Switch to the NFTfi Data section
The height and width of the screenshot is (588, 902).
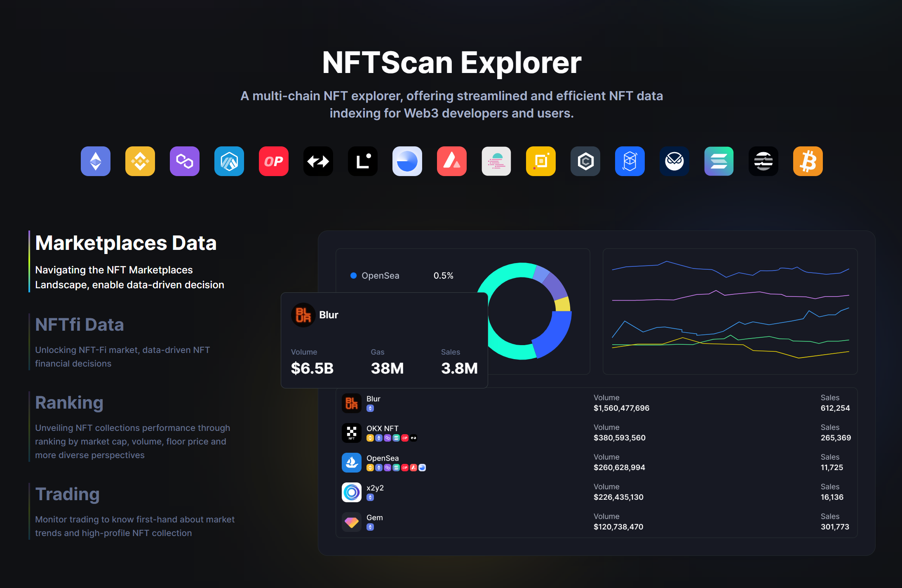tap(80, 325)
